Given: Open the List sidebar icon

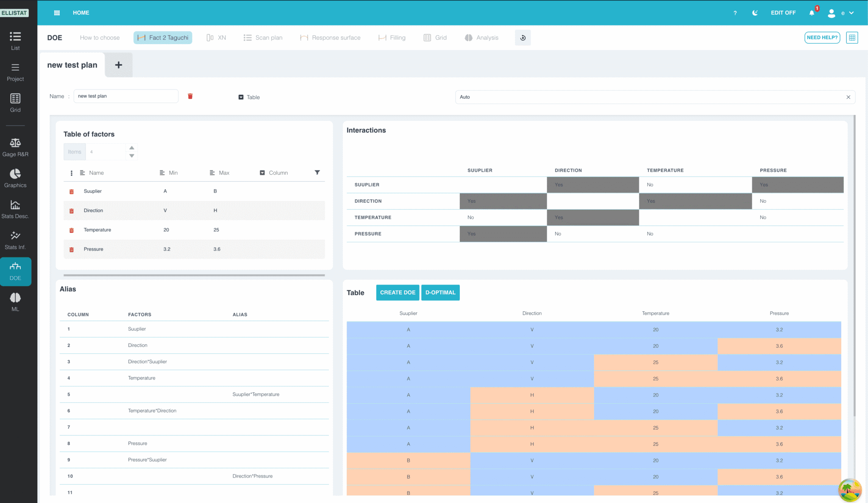Looking at the screenshot, I should coord(15,41).
